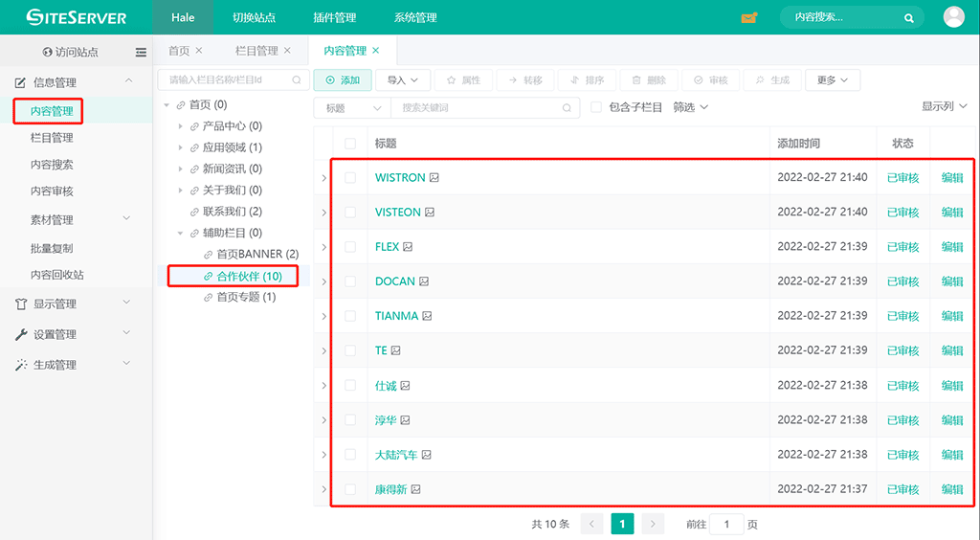Click the 添加 add button
The width and height of the screenshot is (980, 540).
point(343,80)
